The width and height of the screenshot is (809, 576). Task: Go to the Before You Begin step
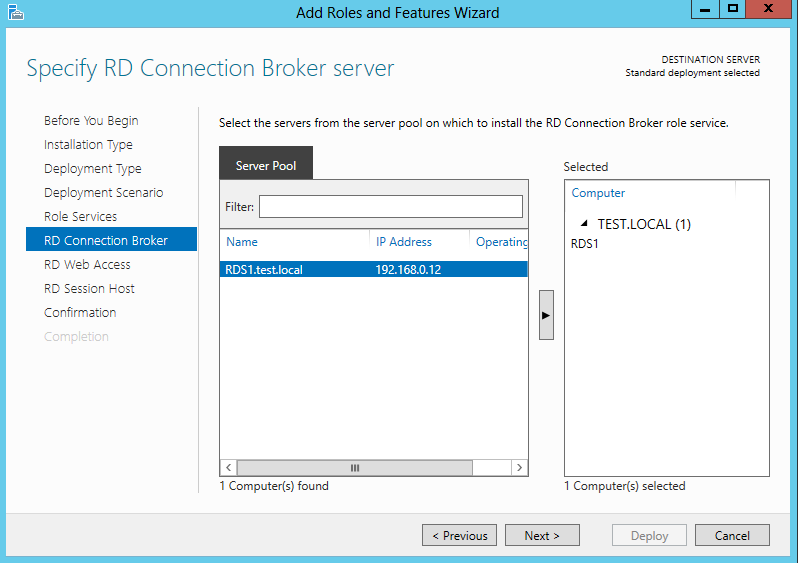click(x=91, y=120)
